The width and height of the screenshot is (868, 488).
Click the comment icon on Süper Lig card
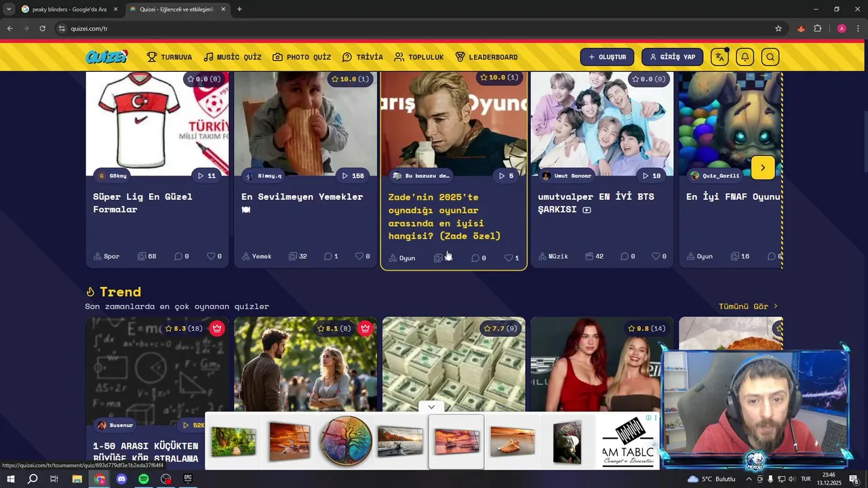pyautogui.click(x=178, y=256)
